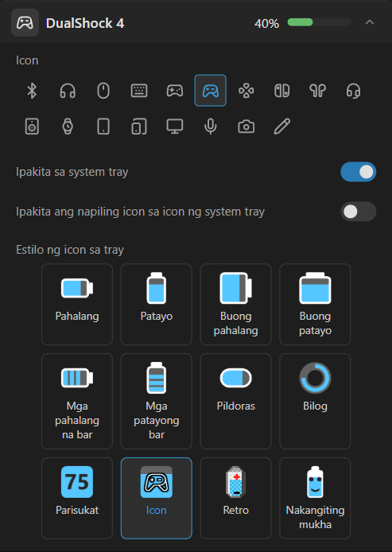Select the Buong pahalang style
The width and height of the screenshot is (392, 552).
[236, 304]
